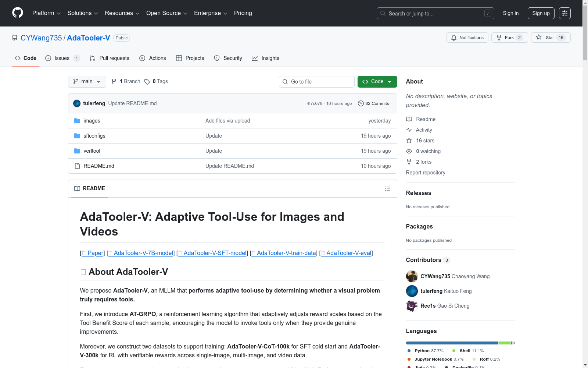Click the commit history clock icon

[361, 103]
